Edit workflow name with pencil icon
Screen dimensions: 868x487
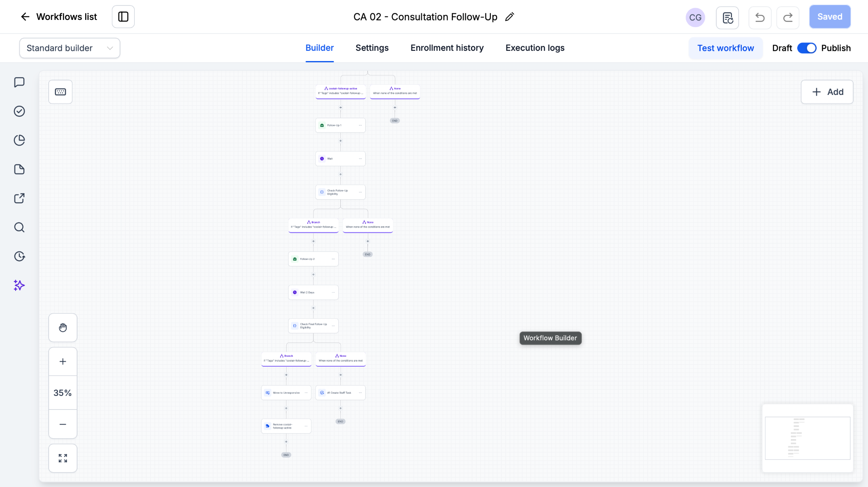(509, 17)
